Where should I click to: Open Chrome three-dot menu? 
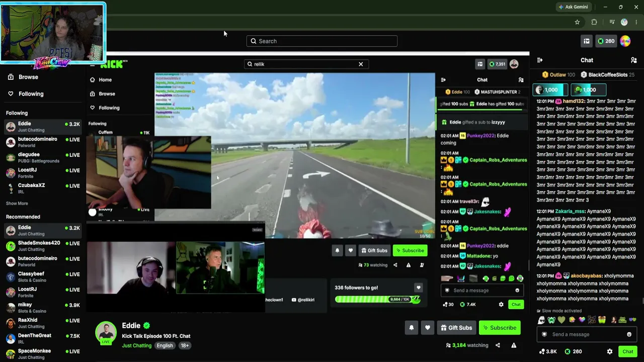pos(636,22)
